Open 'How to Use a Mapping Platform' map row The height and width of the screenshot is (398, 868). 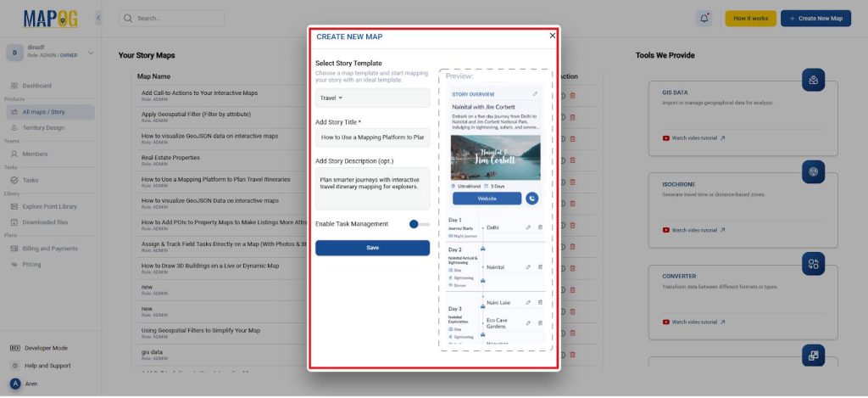[215, 179]
